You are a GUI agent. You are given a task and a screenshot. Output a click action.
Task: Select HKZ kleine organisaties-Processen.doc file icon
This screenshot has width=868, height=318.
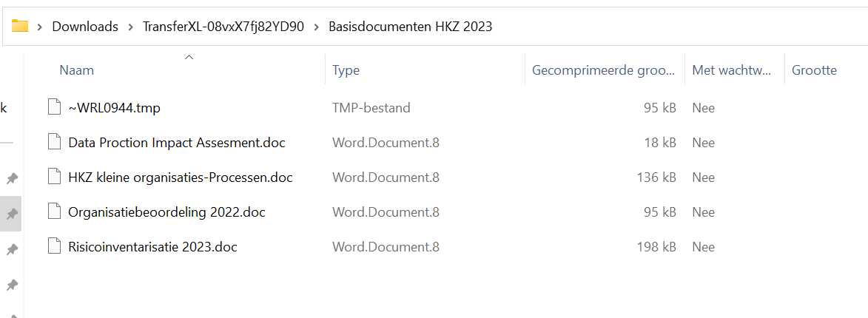[x=54, y=177]
